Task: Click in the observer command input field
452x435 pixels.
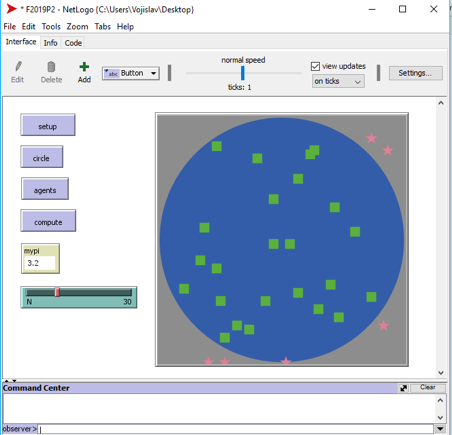Action: click(235, 429)
